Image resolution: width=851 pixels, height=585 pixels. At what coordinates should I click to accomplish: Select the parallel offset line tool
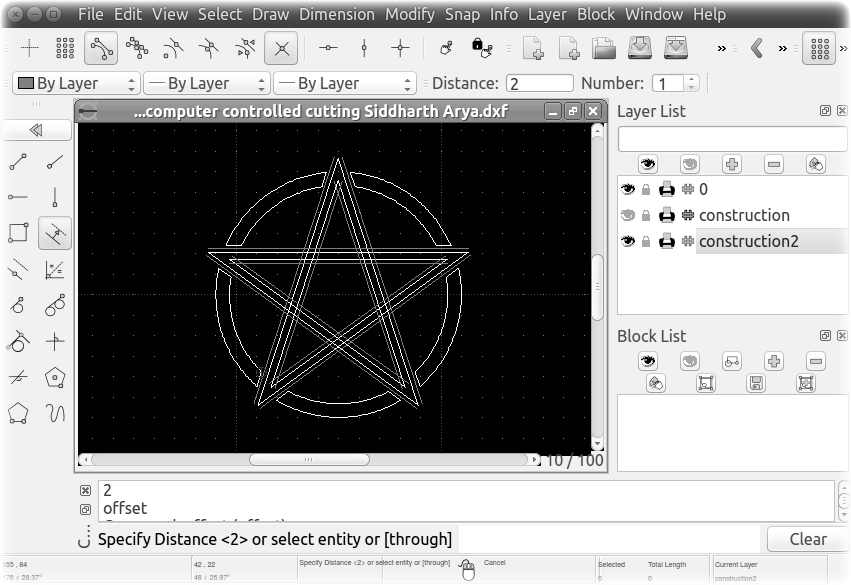tap(55, 233)
